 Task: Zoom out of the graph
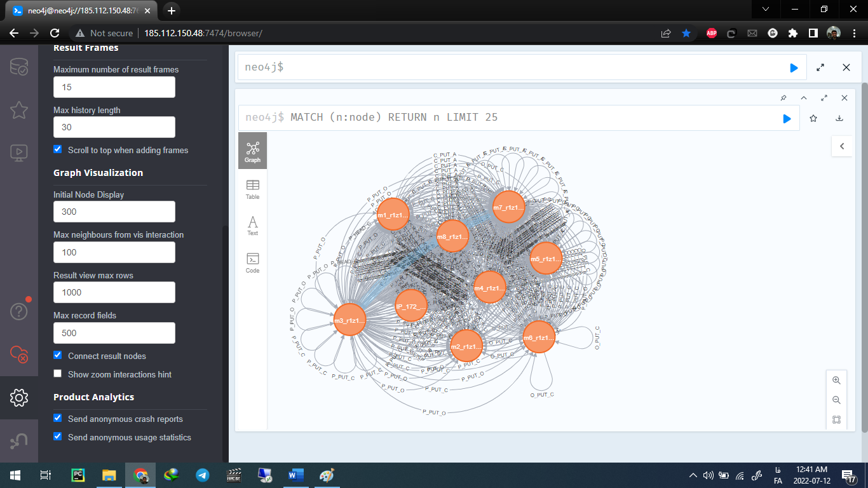point(836,400)
